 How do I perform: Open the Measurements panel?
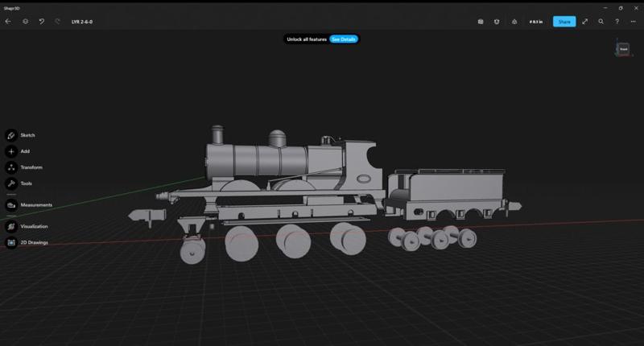tap(29, 204)
